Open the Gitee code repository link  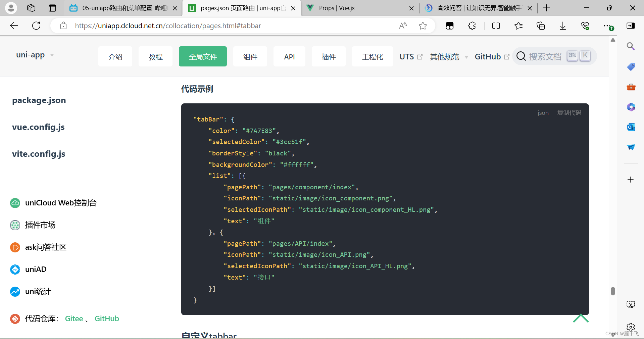[x=74, y=319]
